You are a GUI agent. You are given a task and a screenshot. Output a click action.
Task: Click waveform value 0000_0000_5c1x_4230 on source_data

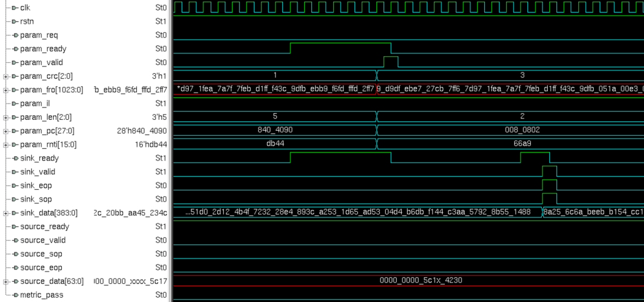coord(421,280)
